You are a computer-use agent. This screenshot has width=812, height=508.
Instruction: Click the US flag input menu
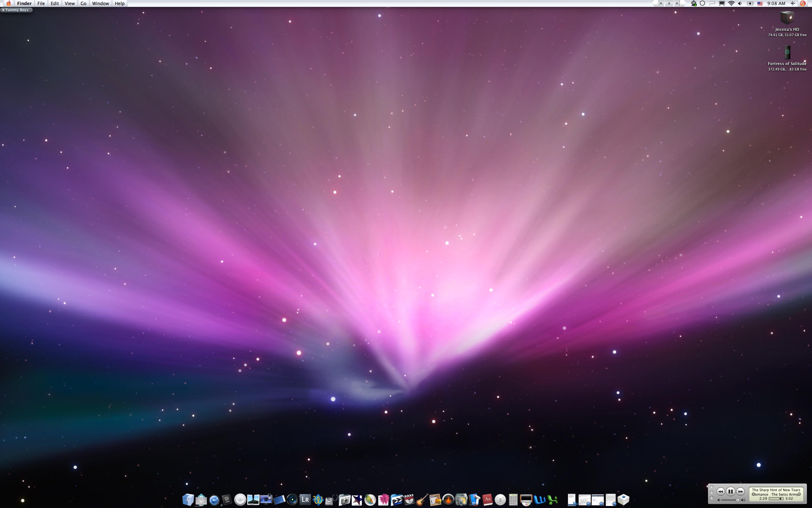pos(760,3)
